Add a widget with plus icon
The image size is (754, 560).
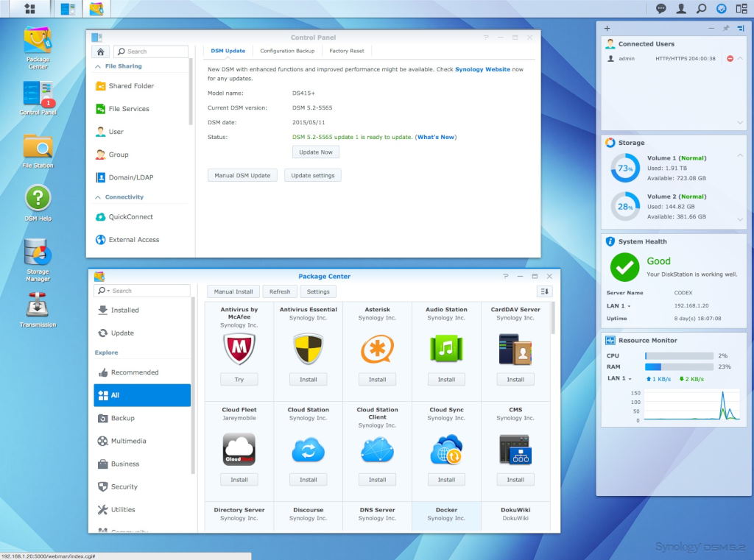607,29
